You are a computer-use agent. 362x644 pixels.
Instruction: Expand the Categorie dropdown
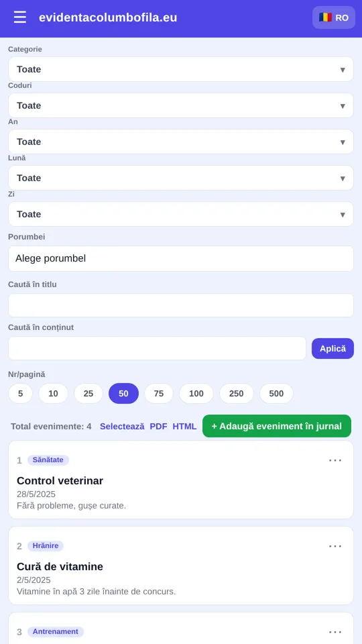[181, 69]
